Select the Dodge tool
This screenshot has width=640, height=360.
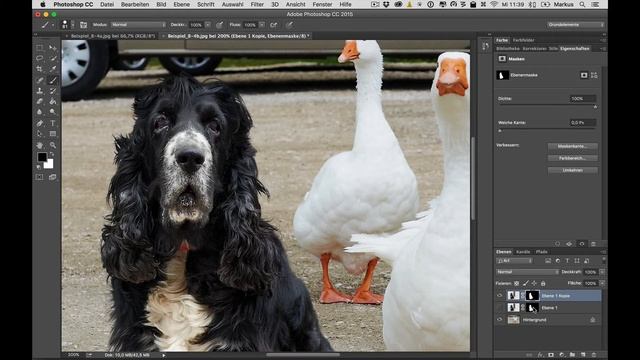pos(53,111)
